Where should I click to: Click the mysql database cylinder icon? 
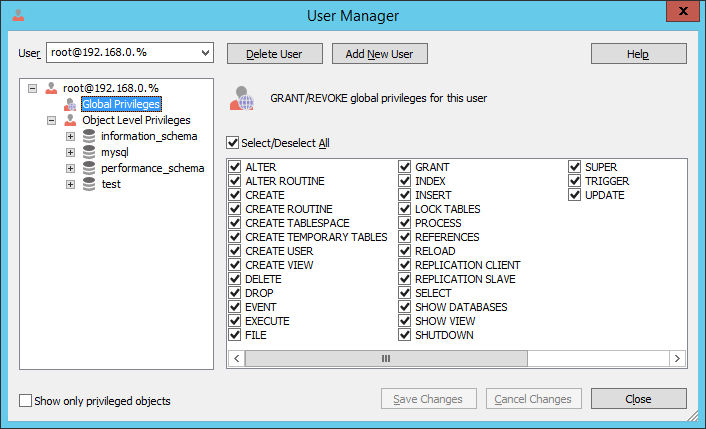pyautogui.click(x=89, y=152)
